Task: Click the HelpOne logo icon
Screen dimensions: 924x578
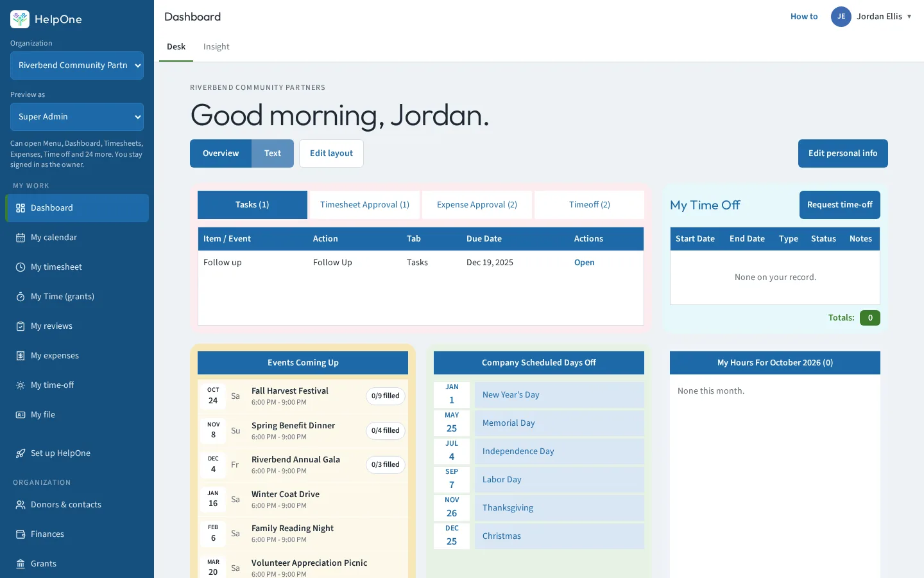Action: (20, 19)
